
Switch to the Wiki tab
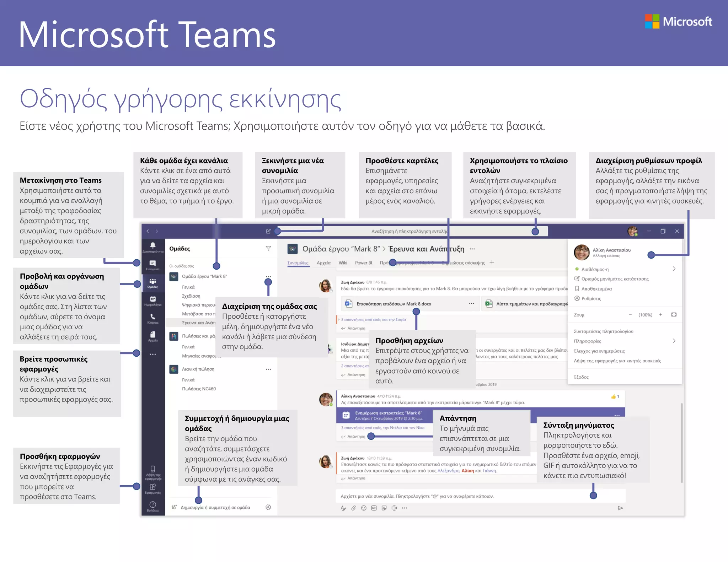click(x=343, y=263)
